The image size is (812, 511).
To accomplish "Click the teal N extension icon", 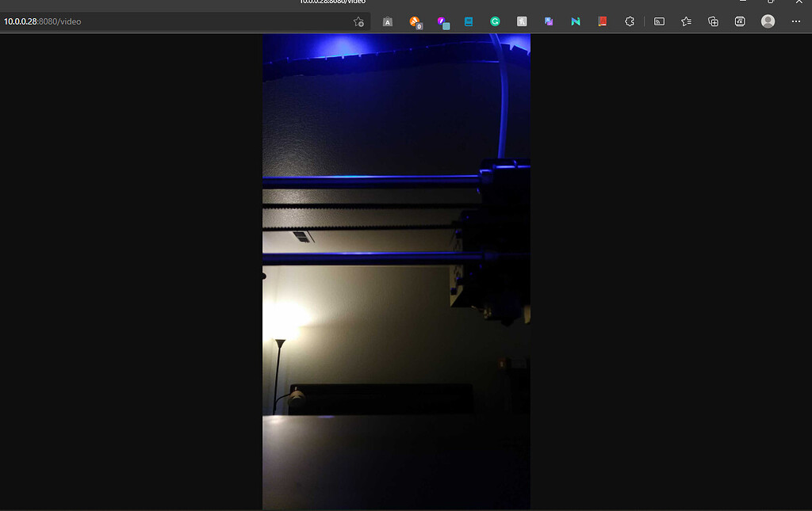I will coord(575,21).
